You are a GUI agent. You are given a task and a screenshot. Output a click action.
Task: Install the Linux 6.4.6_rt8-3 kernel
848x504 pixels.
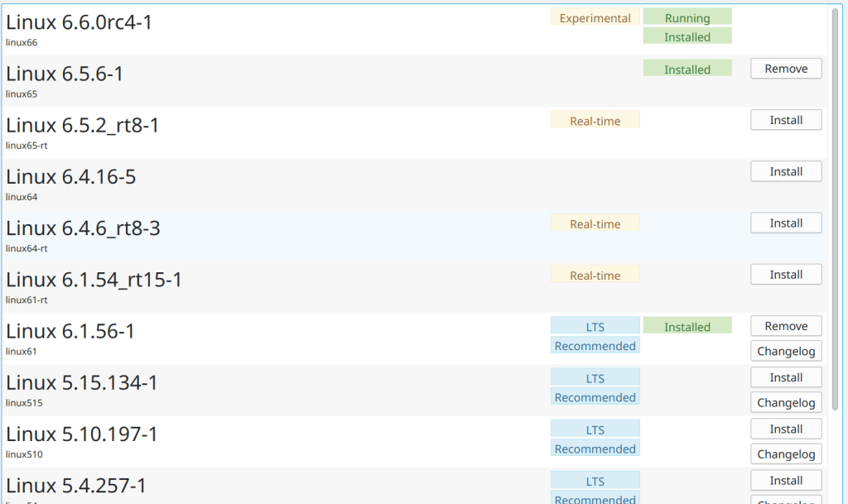coord(786,223)
